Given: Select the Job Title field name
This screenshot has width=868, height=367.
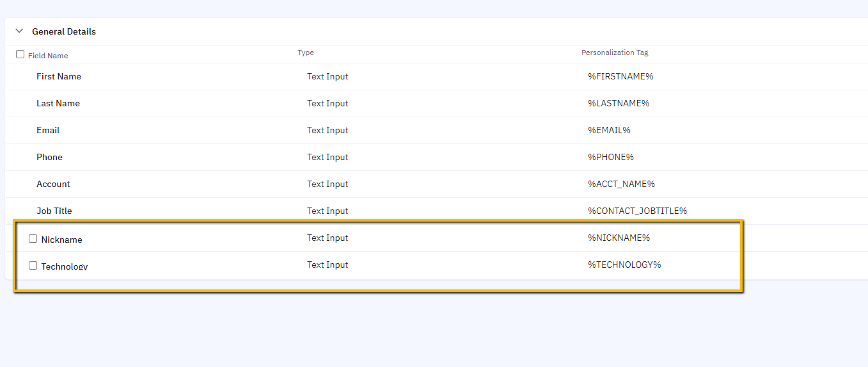Looking at the screenshot, I should (x=54, y=211).
